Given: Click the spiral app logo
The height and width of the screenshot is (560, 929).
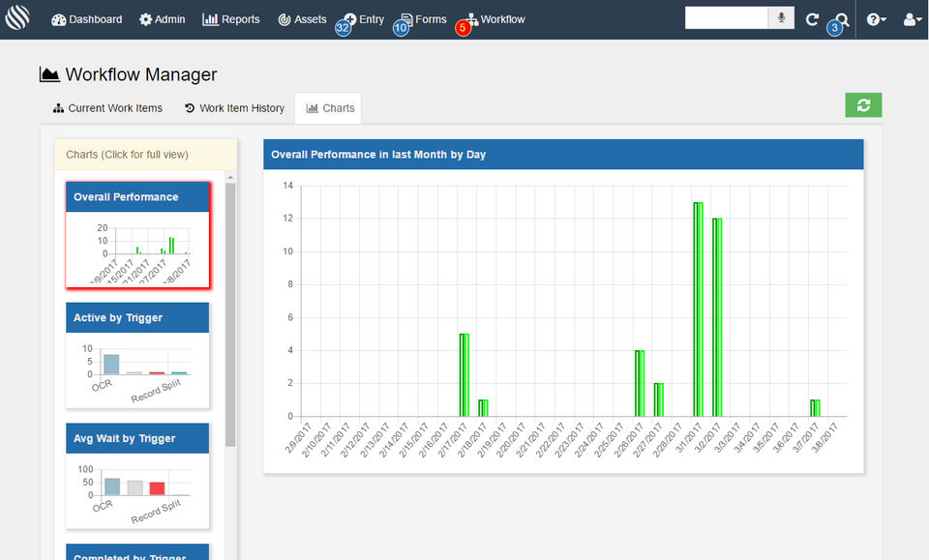Looking at the screenshot, I should tap(18, 19).
